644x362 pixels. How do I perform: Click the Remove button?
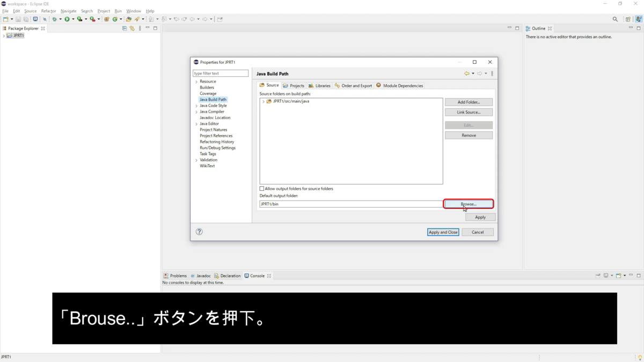469,135
